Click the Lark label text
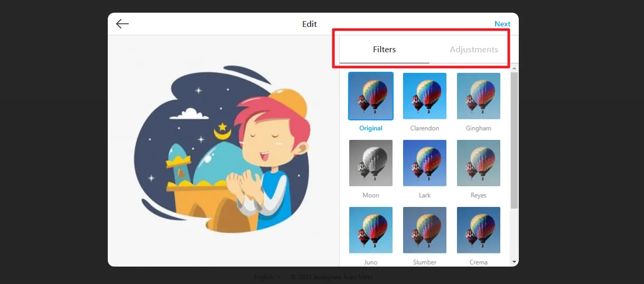This screenshot has height=284, width=644. tap(425, 195)
